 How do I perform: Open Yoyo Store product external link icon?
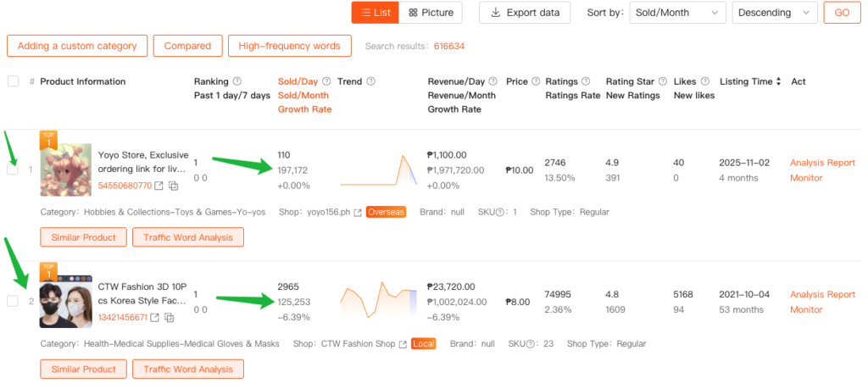coord(159,186)
